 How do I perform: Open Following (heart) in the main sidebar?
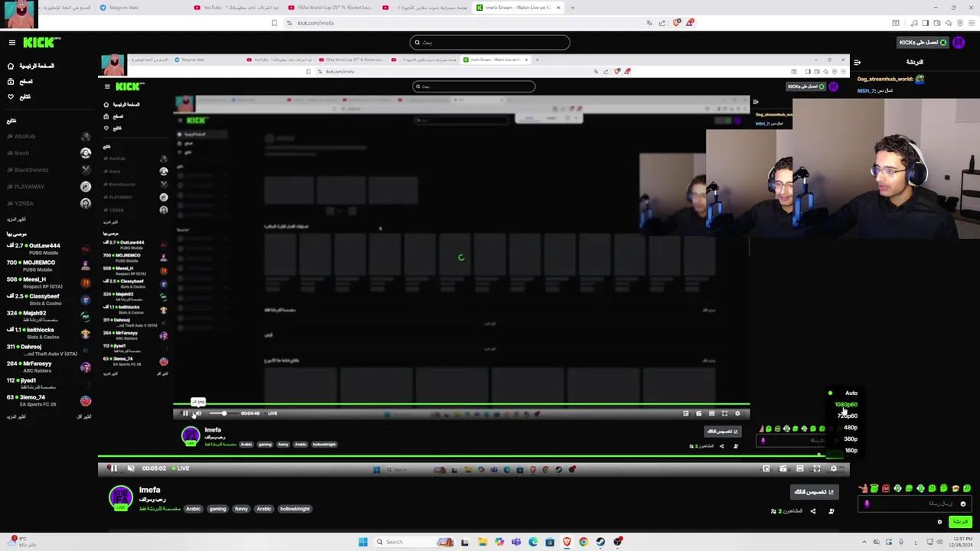coord(19,96)
